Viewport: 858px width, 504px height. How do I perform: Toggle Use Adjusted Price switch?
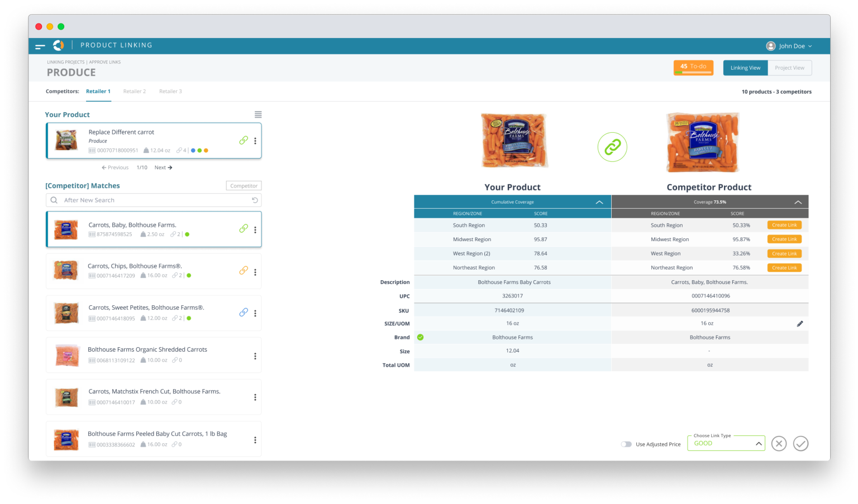(626, 444)
